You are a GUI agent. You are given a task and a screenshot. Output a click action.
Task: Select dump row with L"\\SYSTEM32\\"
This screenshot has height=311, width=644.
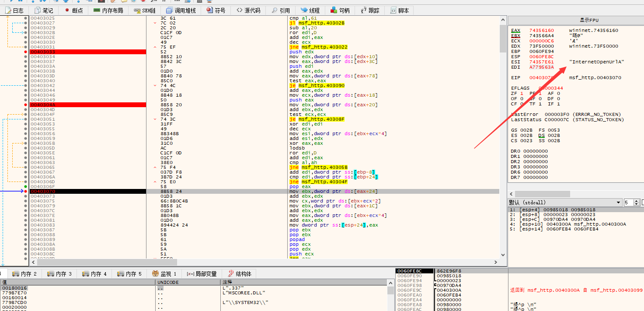(x=195, y=303)
